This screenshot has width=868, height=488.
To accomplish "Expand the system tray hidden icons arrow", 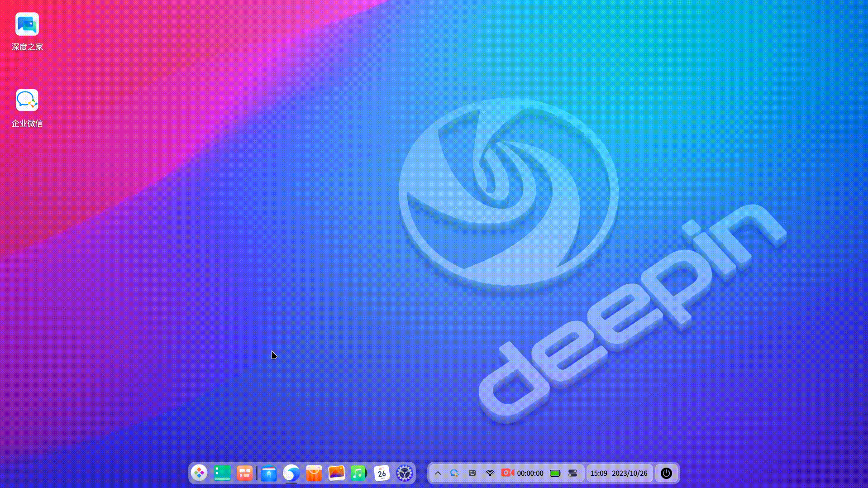I will [x=438, y=473].
